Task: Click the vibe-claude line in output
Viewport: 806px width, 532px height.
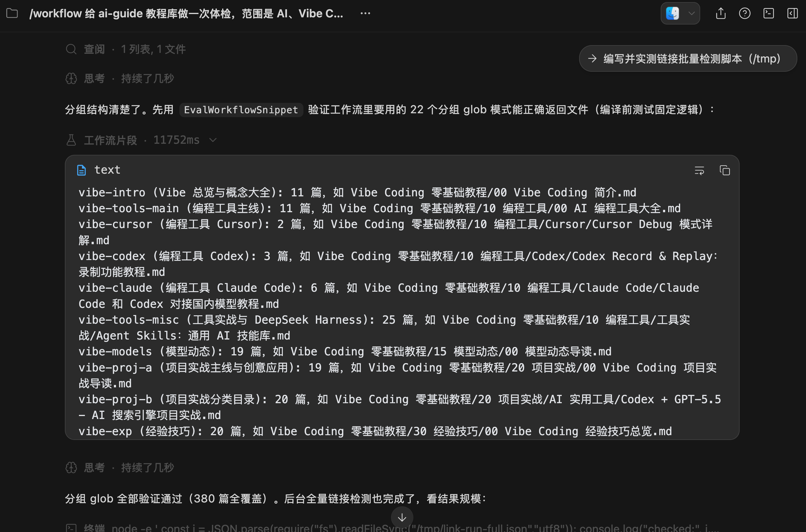Action: [x=389, y=296]
